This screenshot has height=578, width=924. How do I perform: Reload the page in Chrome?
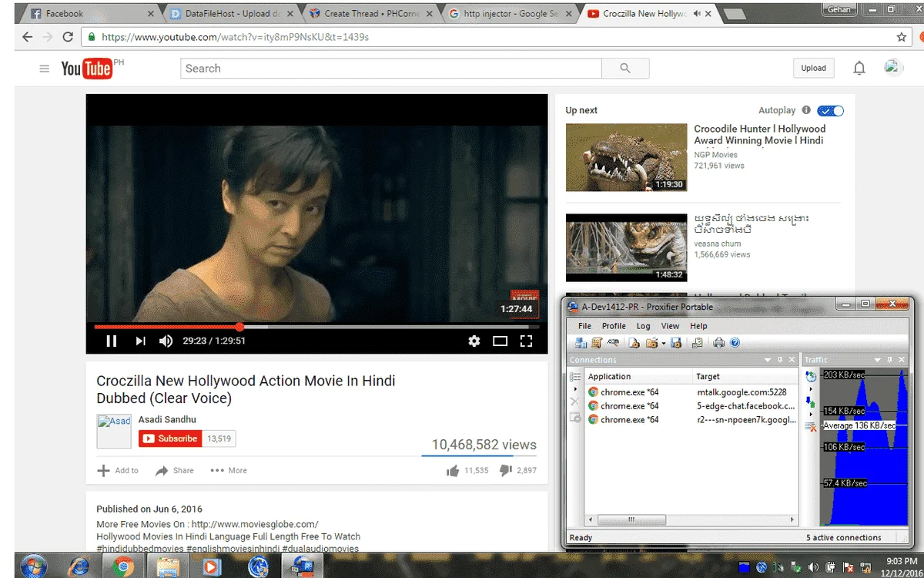(x=68, y=37)
